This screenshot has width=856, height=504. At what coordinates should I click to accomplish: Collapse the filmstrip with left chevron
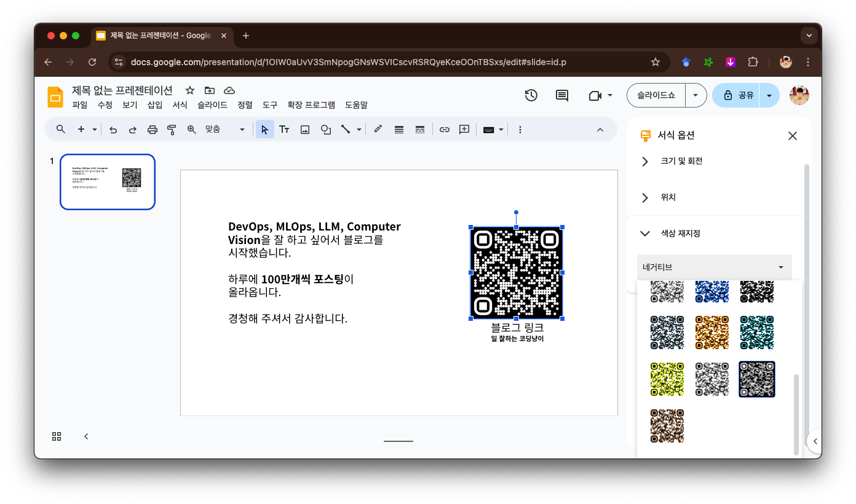click(x=86, y=436)
